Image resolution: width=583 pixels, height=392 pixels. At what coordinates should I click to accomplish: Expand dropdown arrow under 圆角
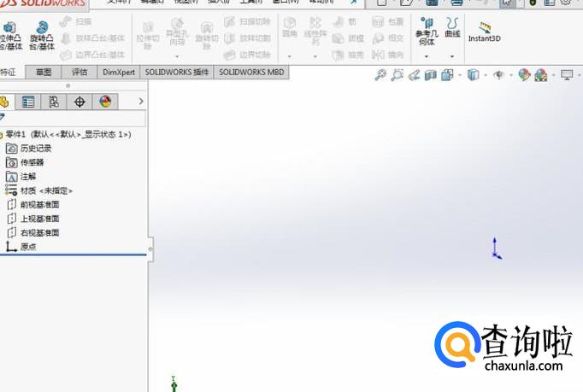click(x=290, y=56)
